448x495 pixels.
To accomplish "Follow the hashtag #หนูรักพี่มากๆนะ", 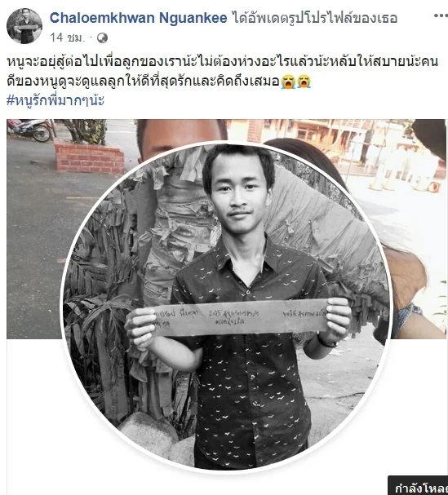I will 55,100.
